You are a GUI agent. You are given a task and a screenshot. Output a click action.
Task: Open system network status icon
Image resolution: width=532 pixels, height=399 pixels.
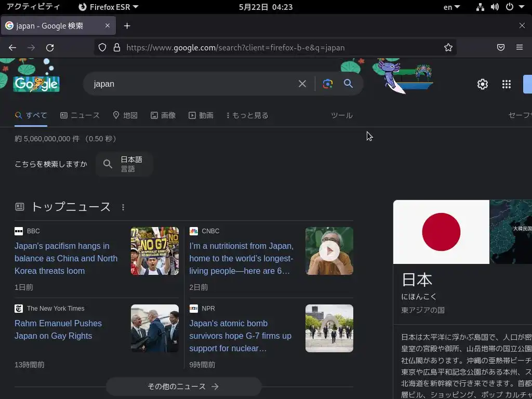tap(480, 7)
